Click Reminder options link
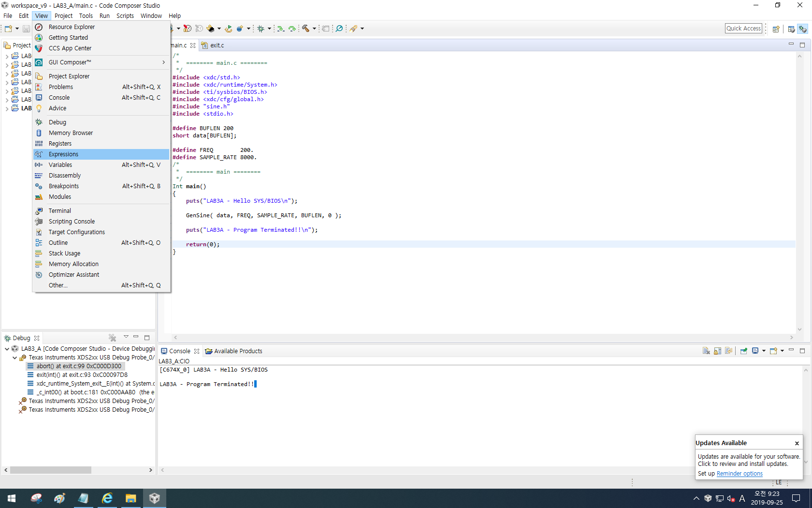 pos(739,474)
